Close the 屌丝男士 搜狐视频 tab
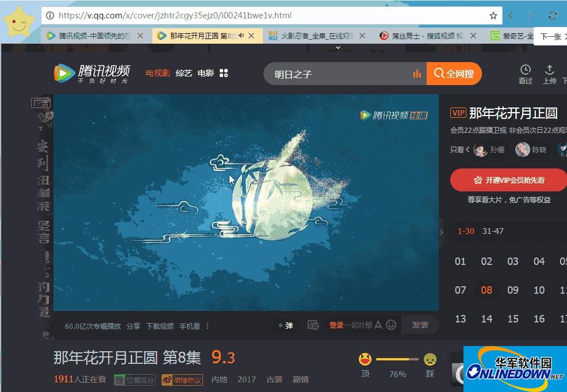567x392 pixels. tap(473, 36)
